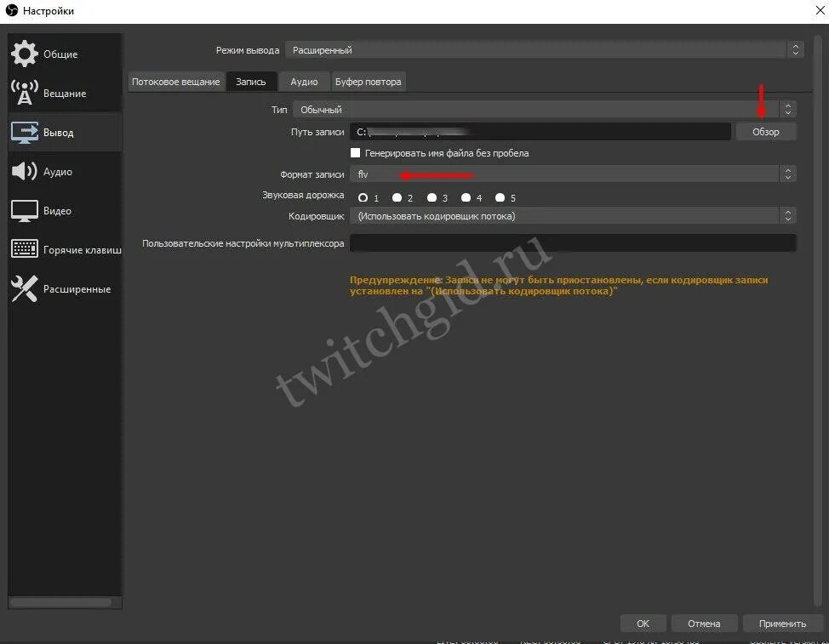This screenshot has width=829, height=644.
Task: Open the Тип Обычный dropdown
Action: (545, 110)
